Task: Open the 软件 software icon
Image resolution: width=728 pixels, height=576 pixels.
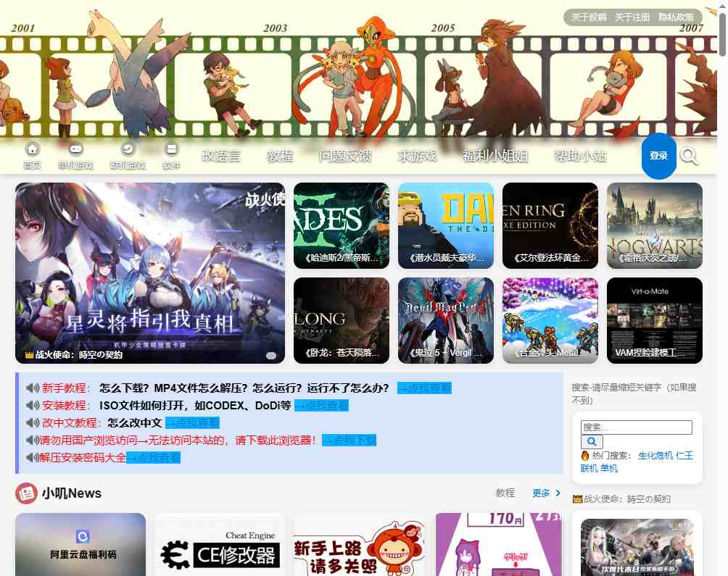Action: [x=171, y=149]
